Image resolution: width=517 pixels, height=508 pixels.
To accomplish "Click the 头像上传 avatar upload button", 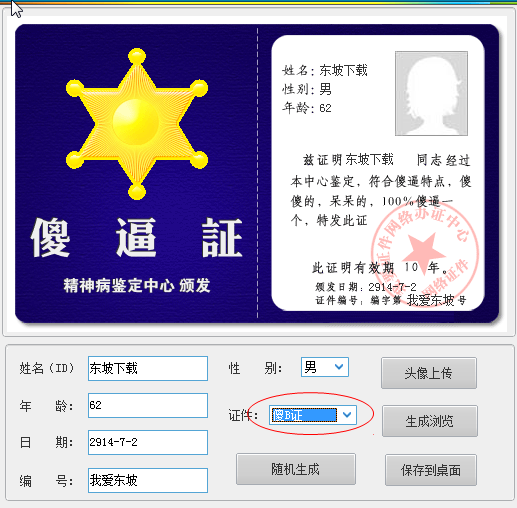I will pos(429,373).
